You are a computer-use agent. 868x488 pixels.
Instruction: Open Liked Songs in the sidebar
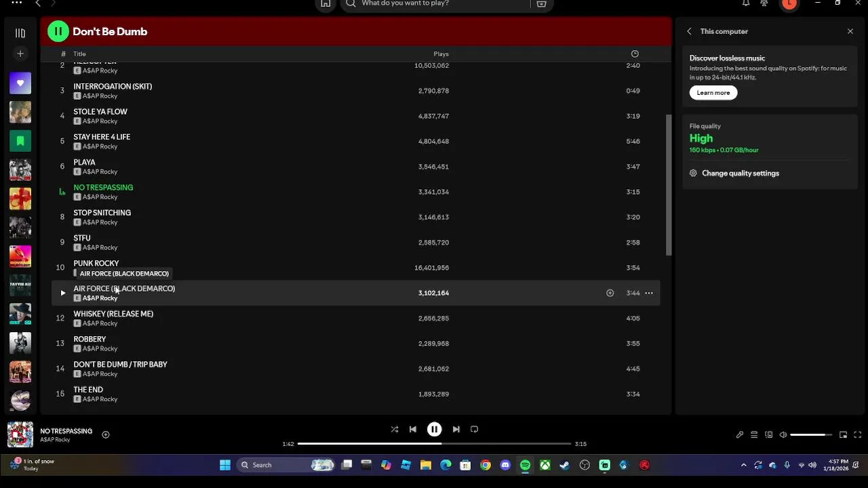(20, 83)
